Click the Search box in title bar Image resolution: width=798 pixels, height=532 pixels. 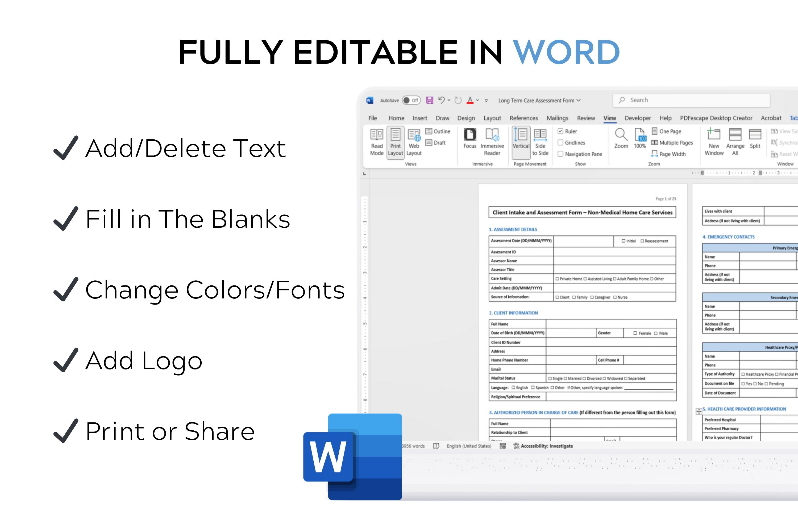691,100
